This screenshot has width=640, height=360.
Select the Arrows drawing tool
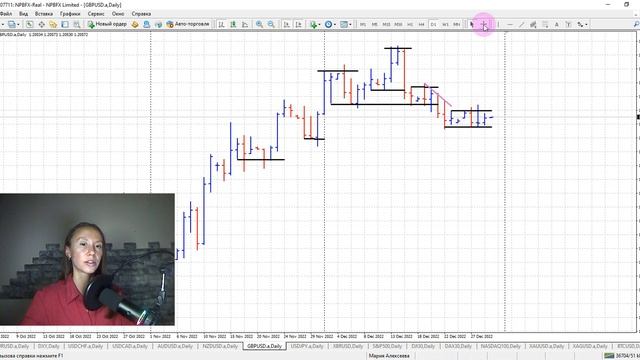[580, 24]
